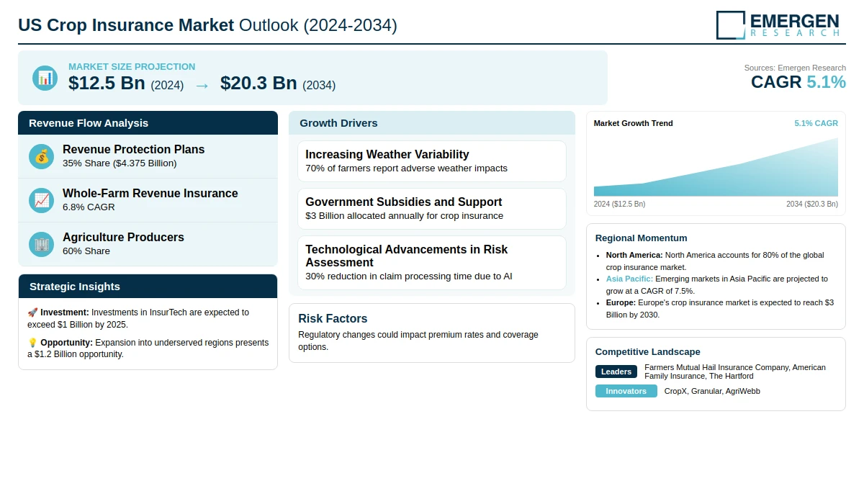Click the Leaders badge
The image size is (864, 504).
coord(616,372)
